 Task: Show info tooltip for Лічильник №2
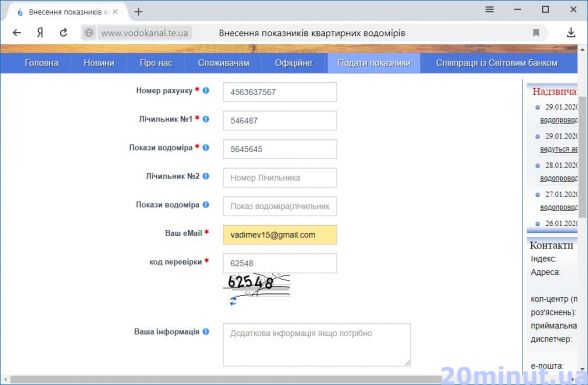(x=206, y=176)
